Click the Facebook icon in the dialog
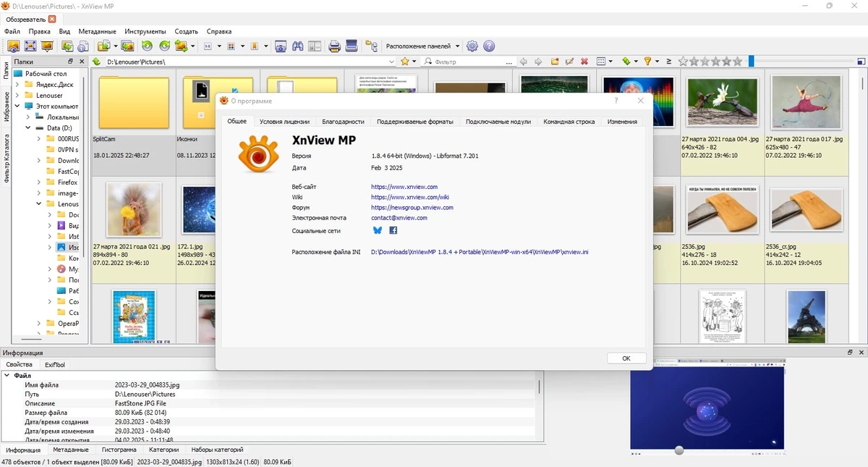 click(393, 230)
